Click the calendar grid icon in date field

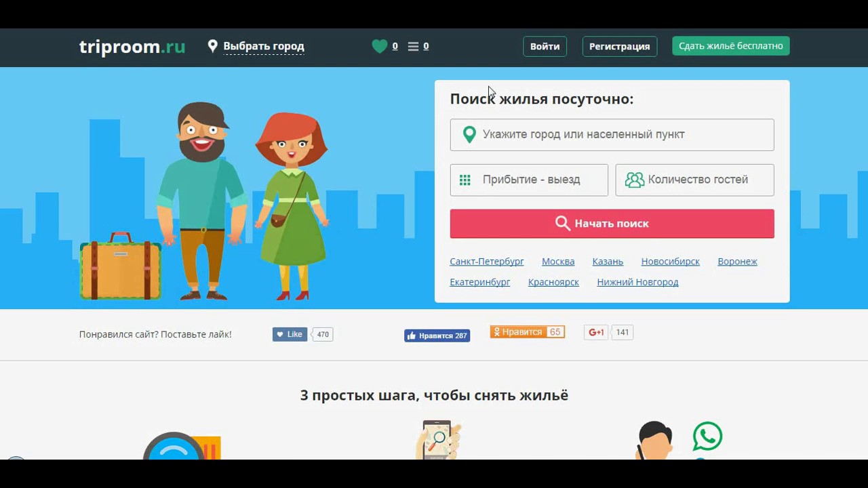(465, 180)
